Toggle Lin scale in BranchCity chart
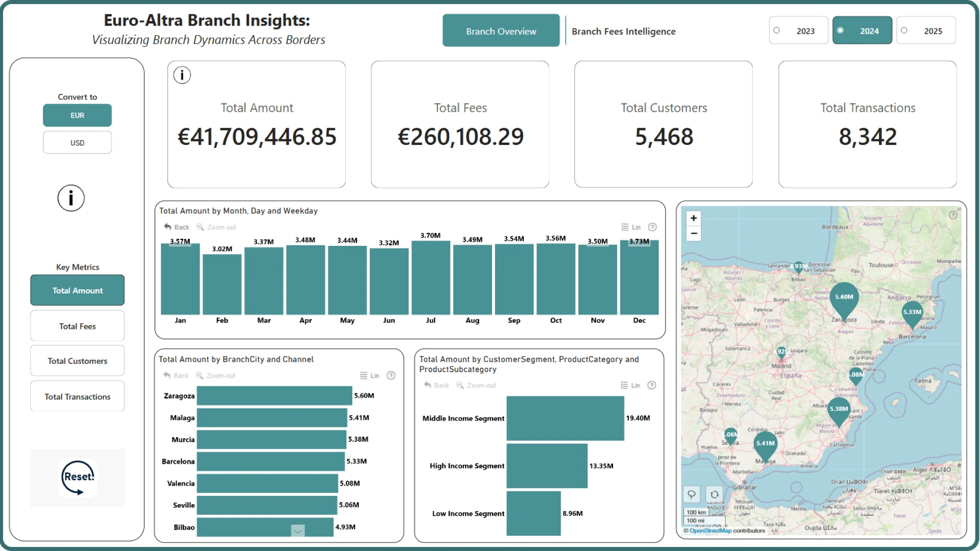The image size is (980, 551). [x=370, y=375]
